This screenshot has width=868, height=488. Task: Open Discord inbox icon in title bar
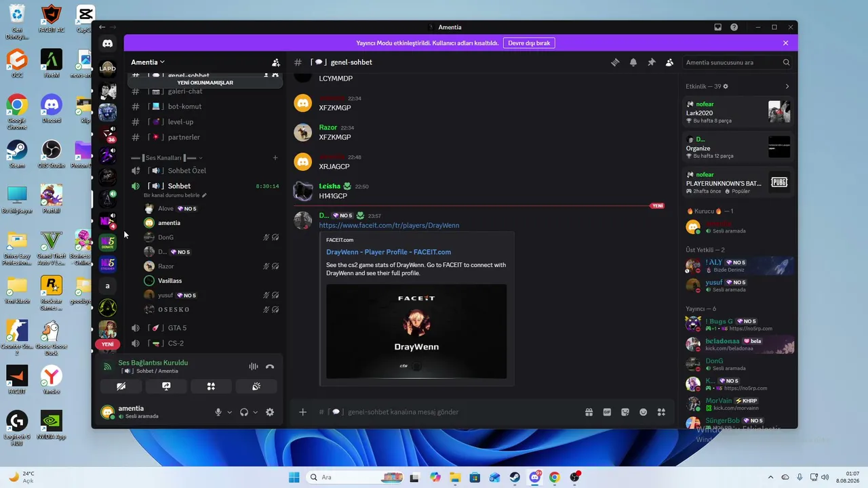click(x=718, y=27)
